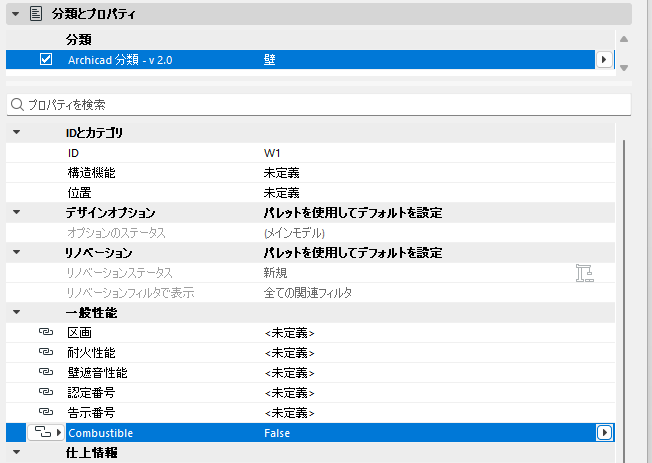The height and width of the screenshot is (463, 652).
Task: Collapse the デザインオプション group
Action: [x=17, y=212]
